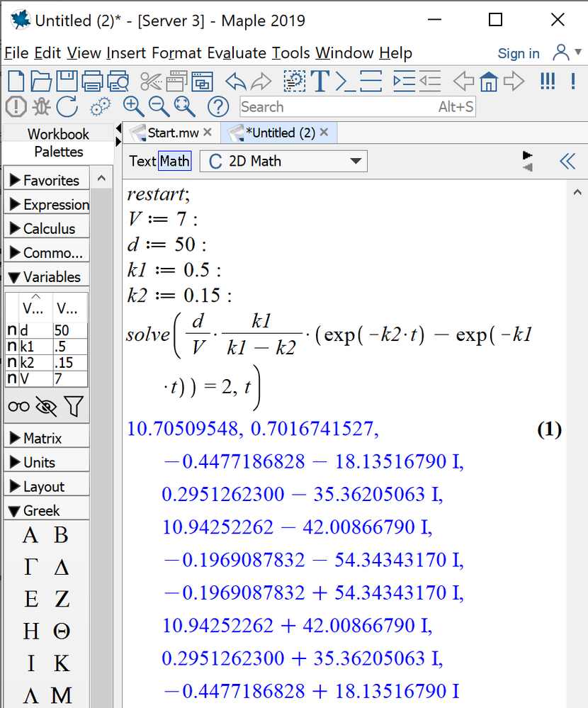Open the Evaluate menu
Screen dimensions: 588x708
pyautogui.click(x=237, y=53)
